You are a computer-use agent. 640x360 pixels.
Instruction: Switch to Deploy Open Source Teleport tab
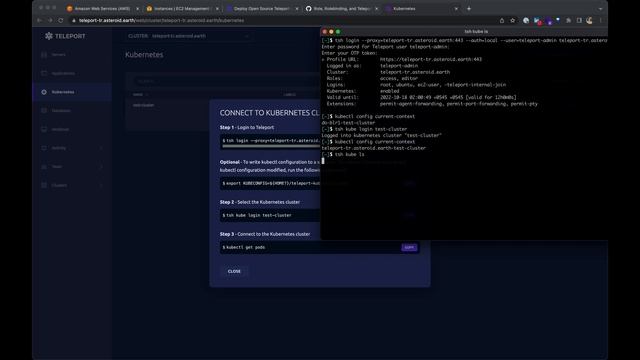pyautogui.click(x=262, y=9)
